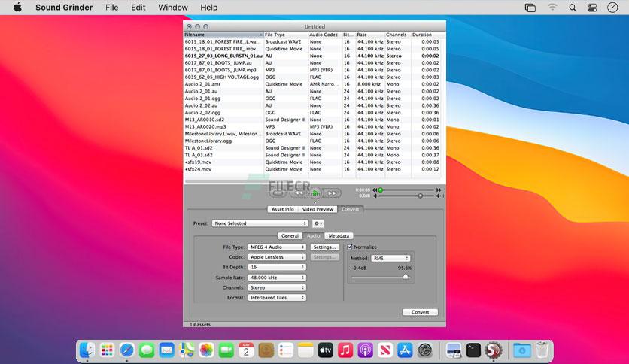
Task: Sort list by Audio Codec column header
Action: (x=324, y=35)
